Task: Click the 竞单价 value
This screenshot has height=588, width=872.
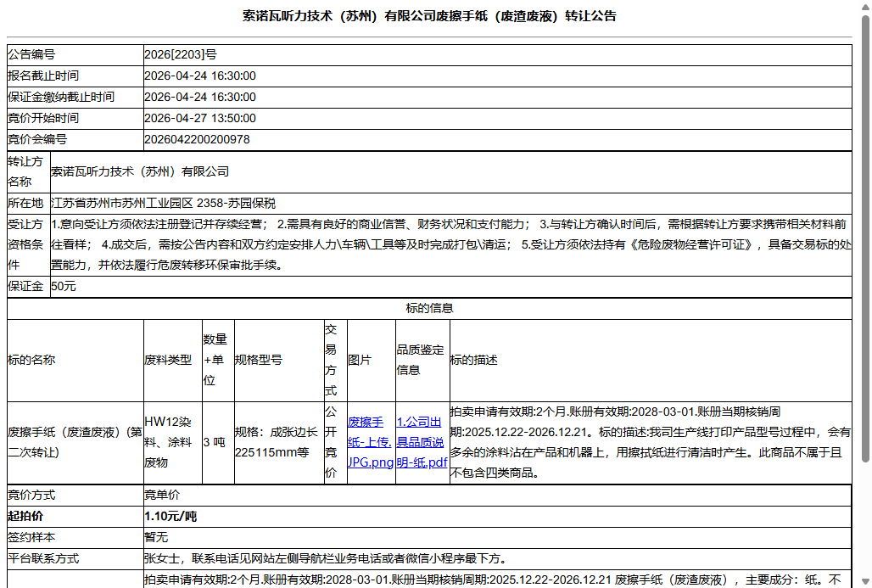Action: coord(162,496)
